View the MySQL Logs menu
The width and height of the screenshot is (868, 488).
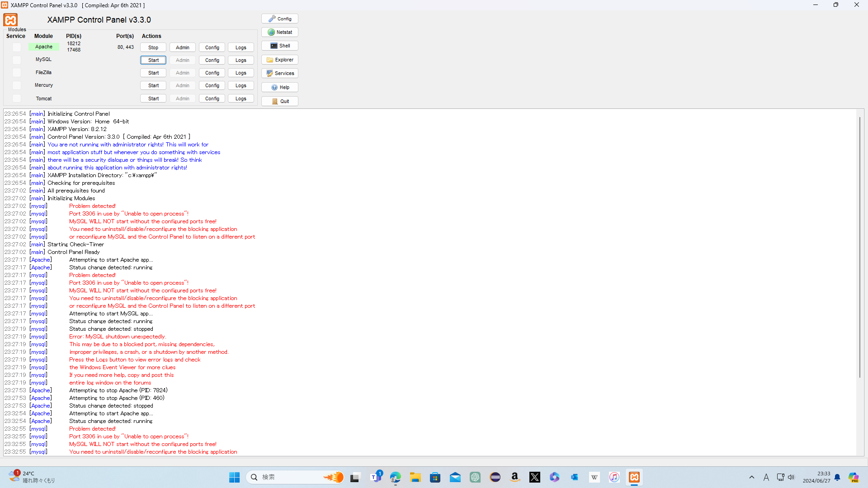pyautogui.click(x=241, y=60)
